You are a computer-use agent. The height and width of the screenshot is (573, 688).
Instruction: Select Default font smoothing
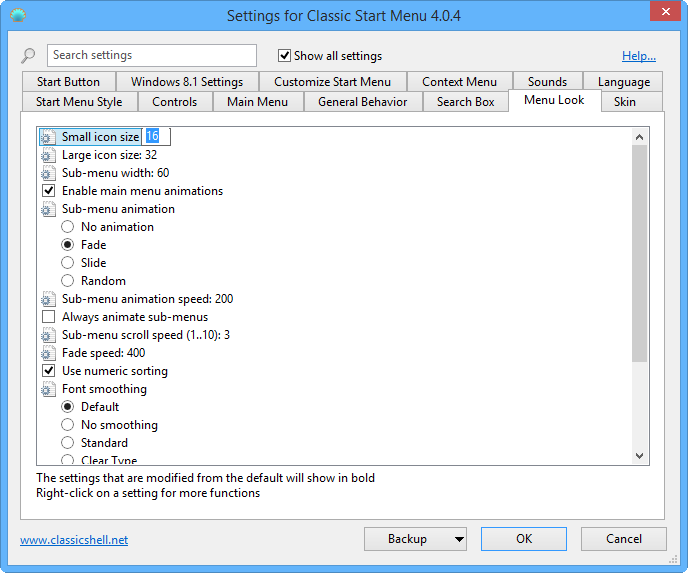click(x=67, y=407)
